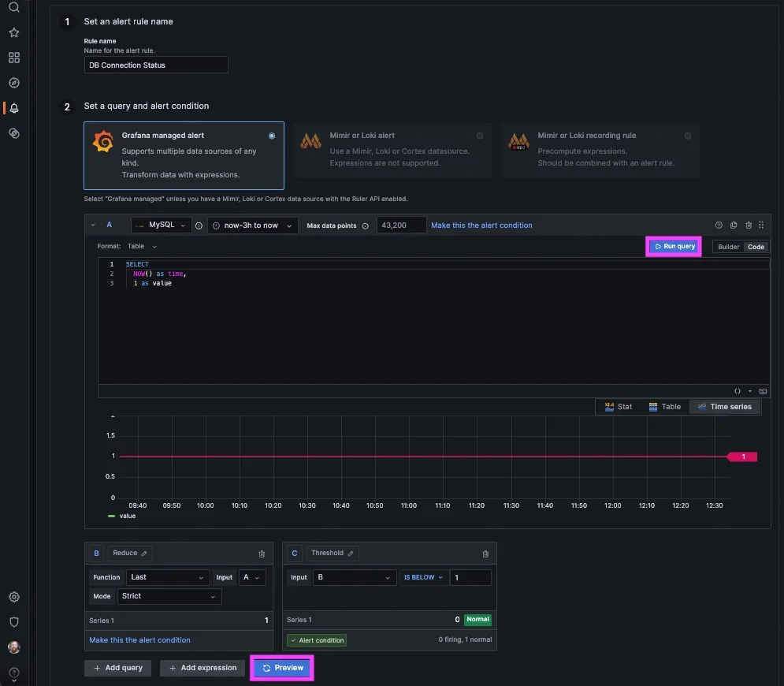This screenshot has height=686, width=784.
Task: Open Starred items via the star icon
Action: (x=13, y=32)
